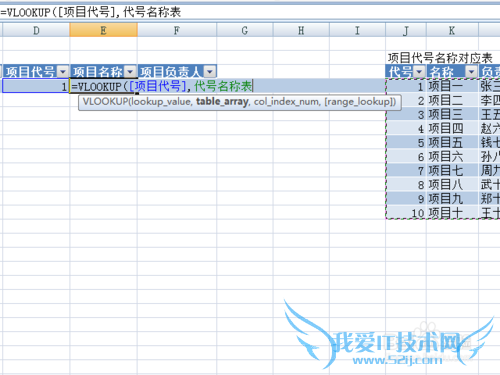This screenshot has width=500, height=375.
Task: Select 代号 cell with value 3
Action: 406,114
